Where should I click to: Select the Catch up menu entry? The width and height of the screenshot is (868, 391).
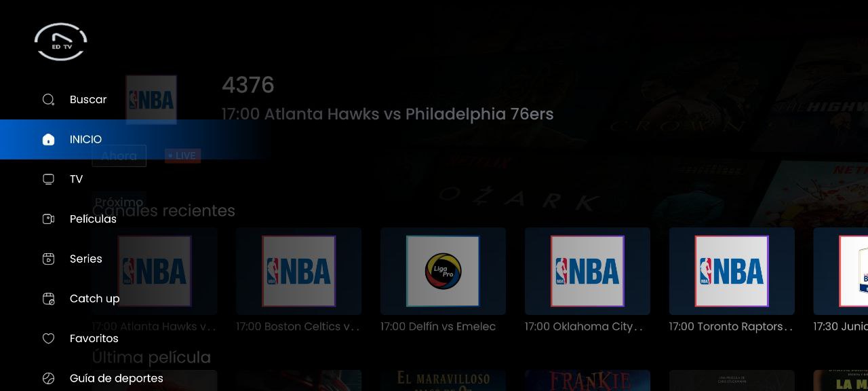coord(94,299)
